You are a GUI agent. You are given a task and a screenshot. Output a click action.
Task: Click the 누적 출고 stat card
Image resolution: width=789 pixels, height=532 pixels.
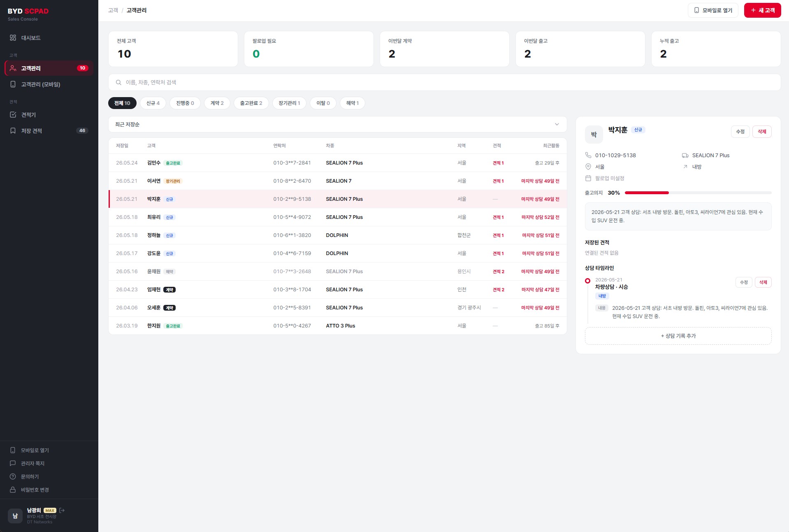coord(716,49)
